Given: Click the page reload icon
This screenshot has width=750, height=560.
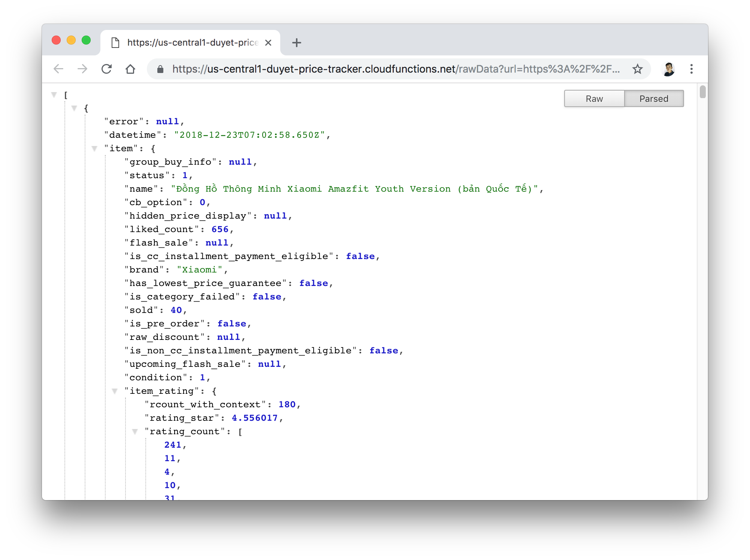Looking at the screenshot, I should coord(108,69).
